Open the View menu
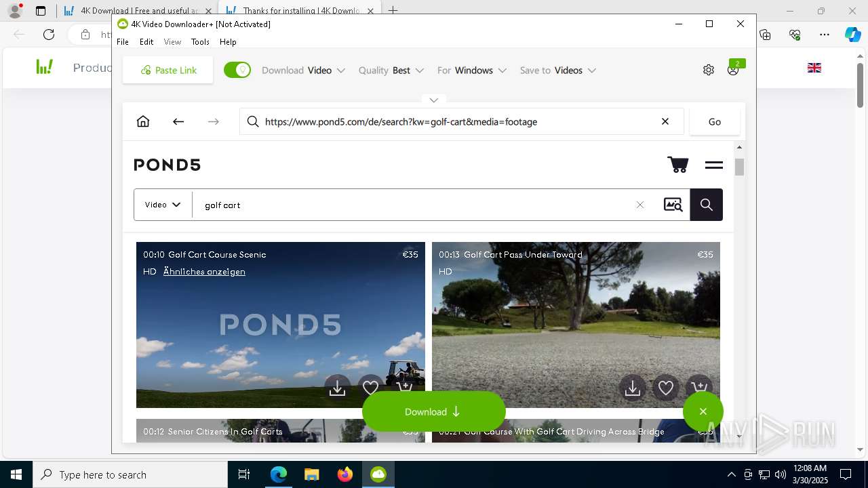The height and width of the screenshot is (488, 868). (x=172, y=42)
